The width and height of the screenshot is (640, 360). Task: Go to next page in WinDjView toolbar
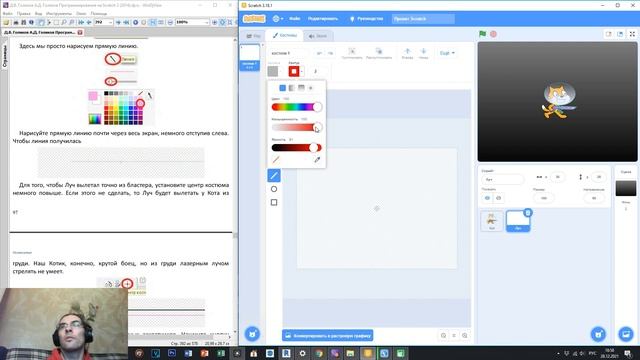(118, 22)
